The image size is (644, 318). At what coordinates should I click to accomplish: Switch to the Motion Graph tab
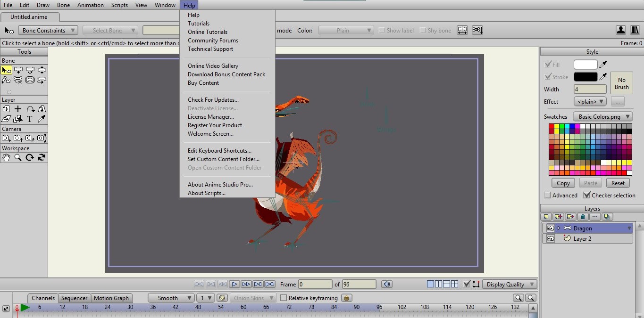111,298
